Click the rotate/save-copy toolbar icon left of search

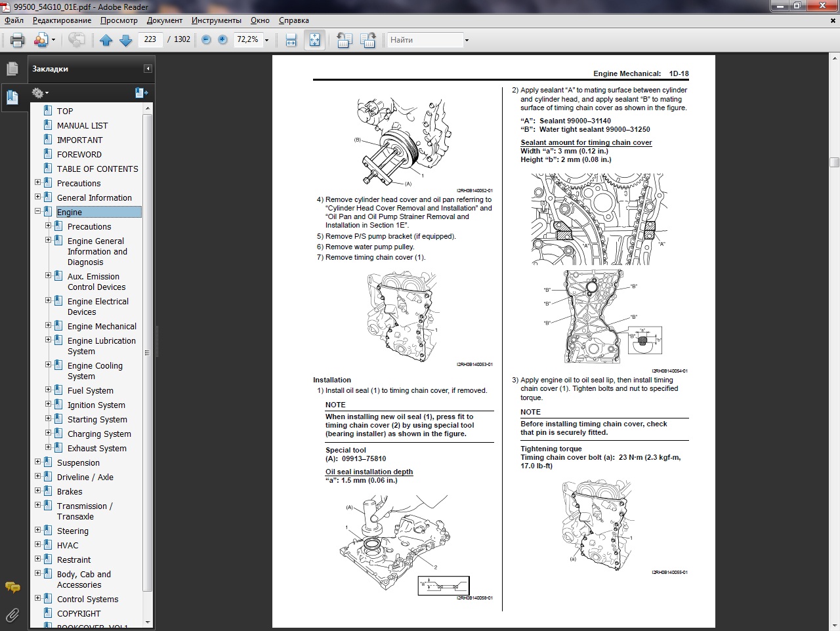344,40
